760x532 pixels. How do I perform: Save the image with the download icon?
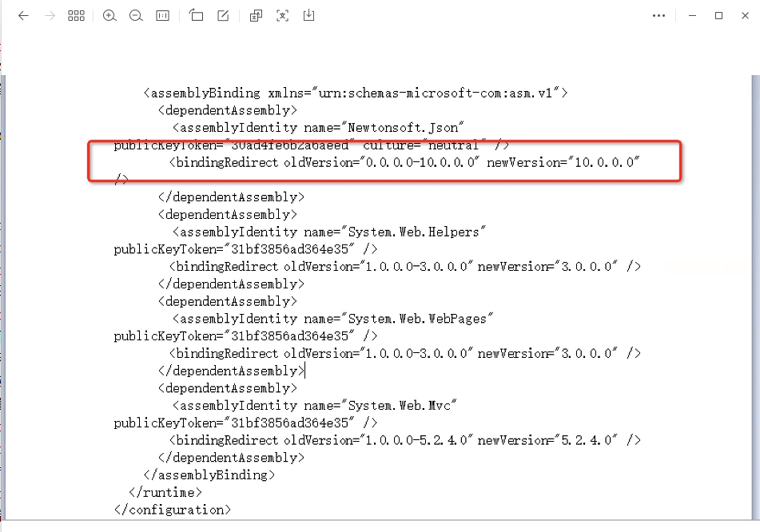(x=309, y=16)
